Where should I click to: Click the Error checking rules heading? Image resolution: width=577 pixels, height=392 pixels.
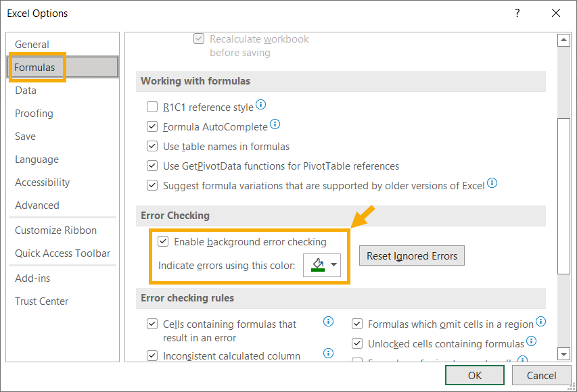(x=187, y=298)
